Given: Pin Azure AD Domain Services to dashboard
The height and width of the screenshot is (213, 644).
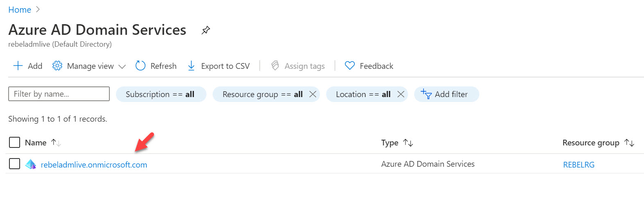Looking at the screenshot, I should pyautogui.click(x=206, y=30).
